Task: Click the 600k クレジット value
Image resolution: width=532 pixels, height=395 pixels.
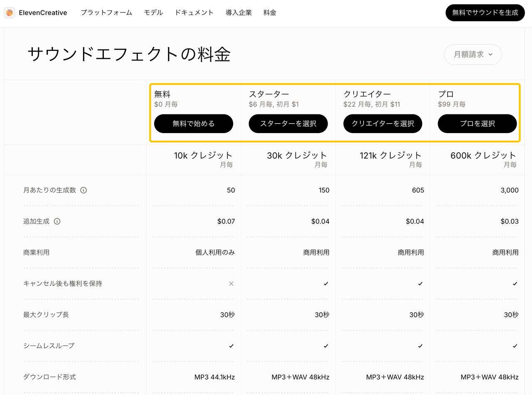Action: 483,156
